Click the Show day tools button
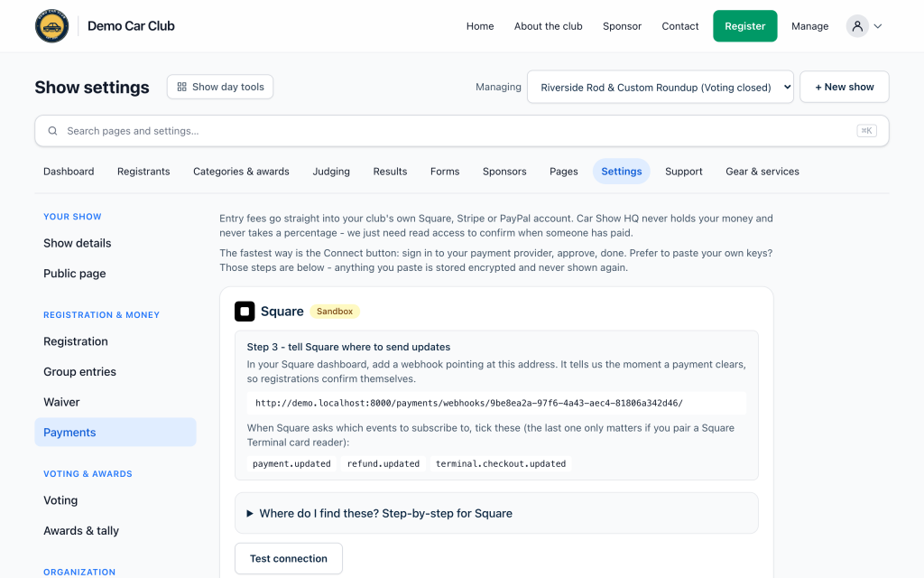The image size is (924, 578). click(220, 87)
